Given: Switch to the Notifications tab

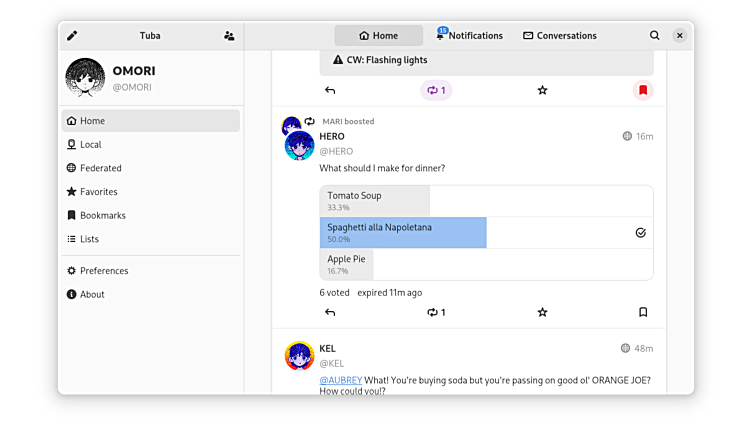Looking at the screenshot, I should tap(469, 36).
